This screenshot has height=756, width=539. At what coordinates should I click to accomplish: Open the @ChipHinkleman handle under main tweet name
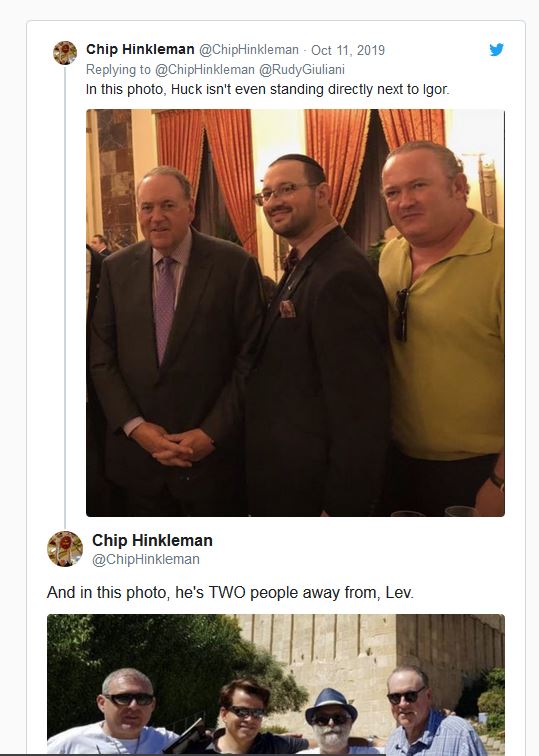click(146, 559)
